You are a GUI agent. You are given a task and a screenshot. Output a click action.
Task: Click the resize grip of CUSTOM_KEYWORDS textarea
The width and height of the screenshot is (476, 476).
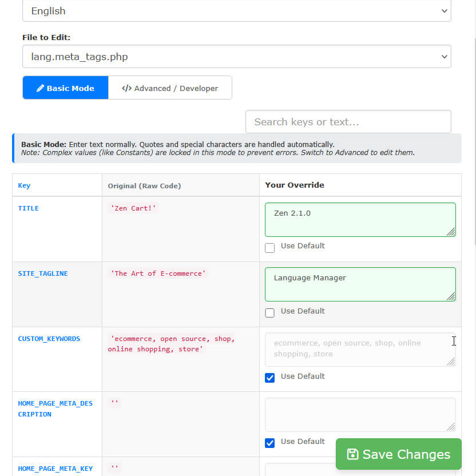[x=451, y=362]
